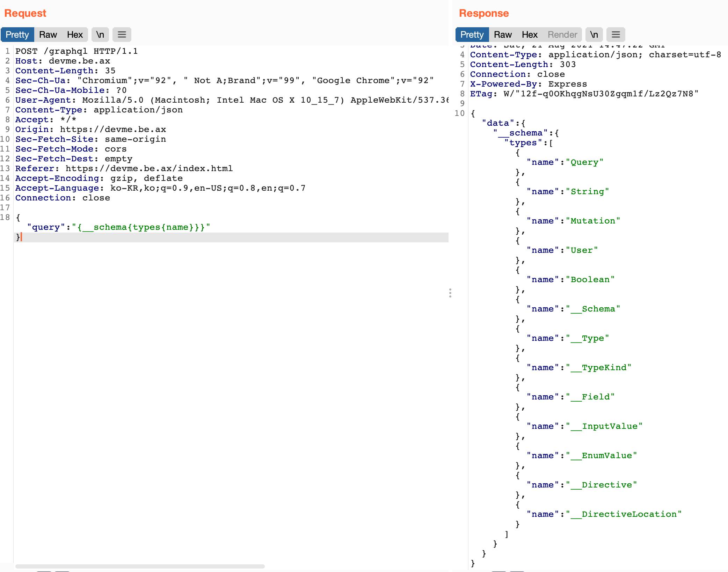Select the Request Pretty tab
The height and width of the screenshot is (572, 728).
(17, 35)
